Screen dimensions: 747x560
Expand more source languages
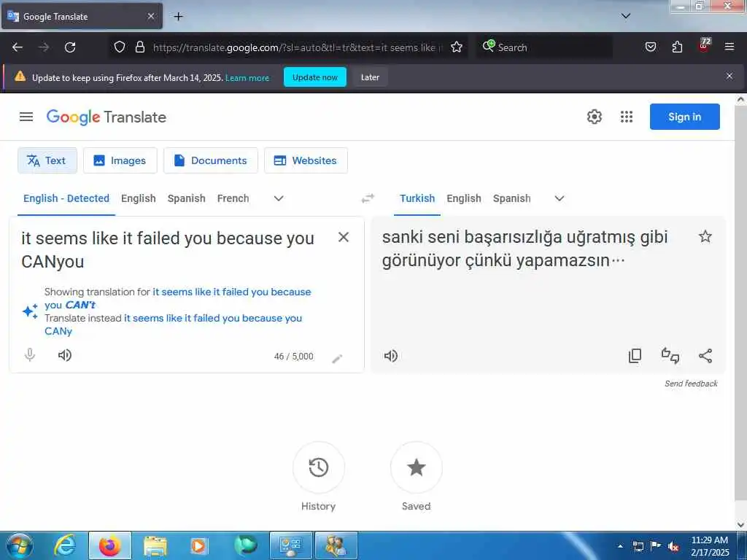(279, 198)
